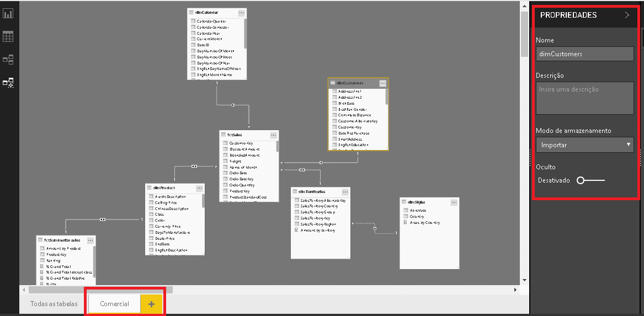Click table icon in dimCustomers header
This screenshot has height=316, width=644.
[x=333, y=83]
